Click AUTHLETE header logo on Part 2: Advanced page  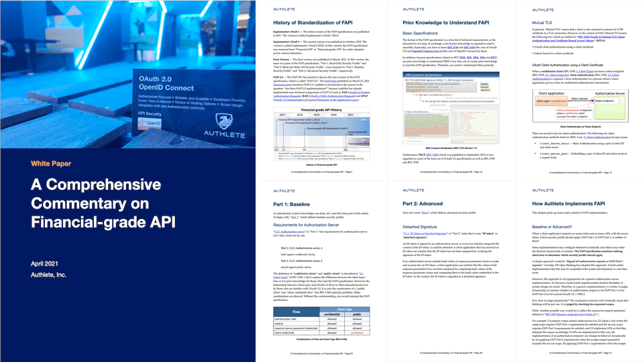tap(414, 190)
